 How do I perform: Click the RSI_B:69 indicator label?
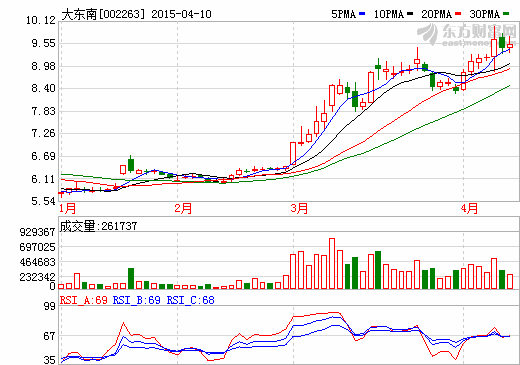[137, 300]
